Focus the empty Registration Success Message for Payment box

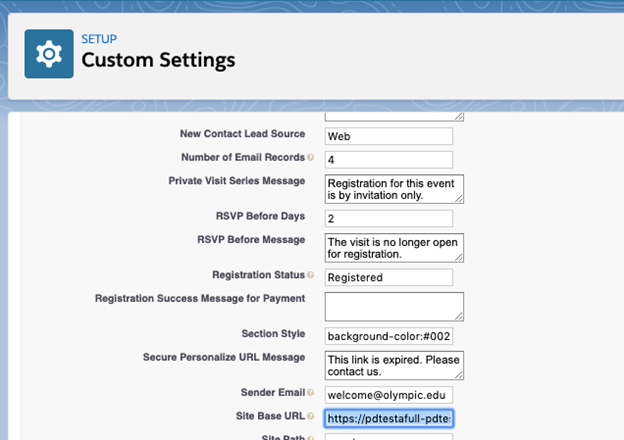[392, 306]
